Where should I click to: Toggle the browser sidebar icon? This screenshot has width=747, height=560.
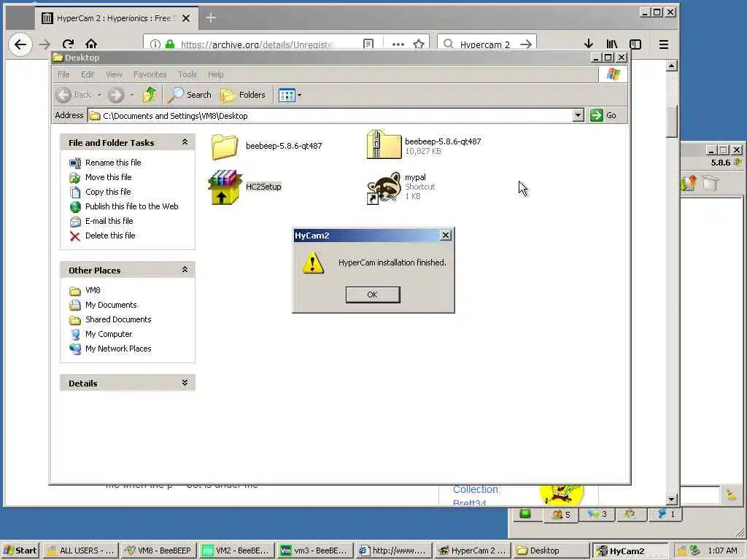[635, 44]
